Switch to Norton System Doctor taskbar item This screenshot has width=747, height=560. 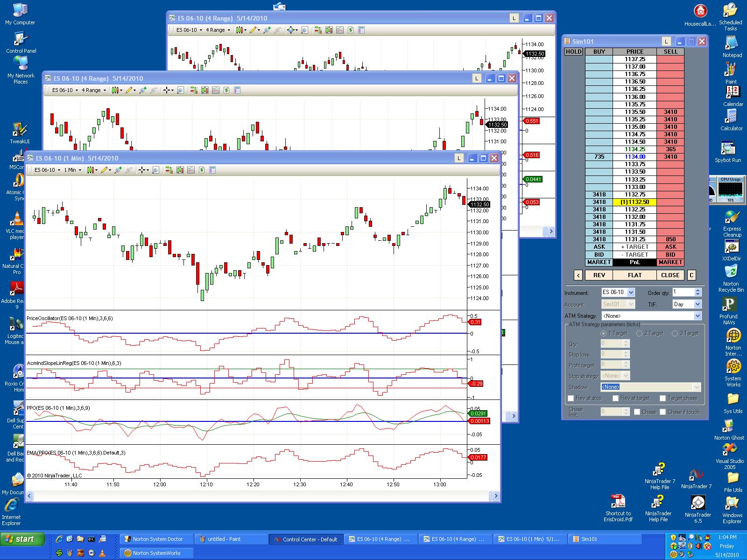[x=156, y=539]
